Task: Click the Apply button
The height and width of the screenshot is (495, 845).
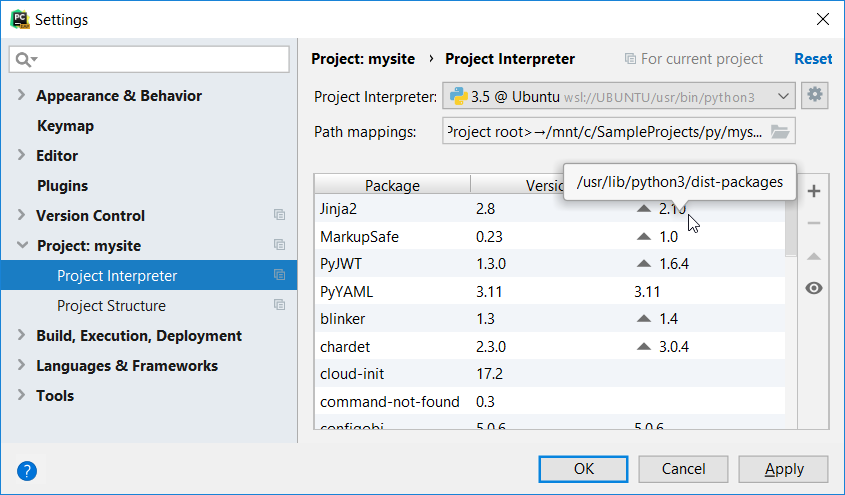Action: [x=784, y=469]
